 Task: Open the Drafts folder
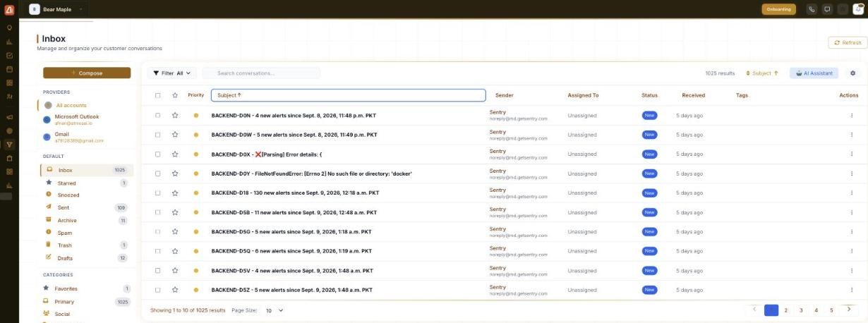pyautogui.click(x=87, y=258)
